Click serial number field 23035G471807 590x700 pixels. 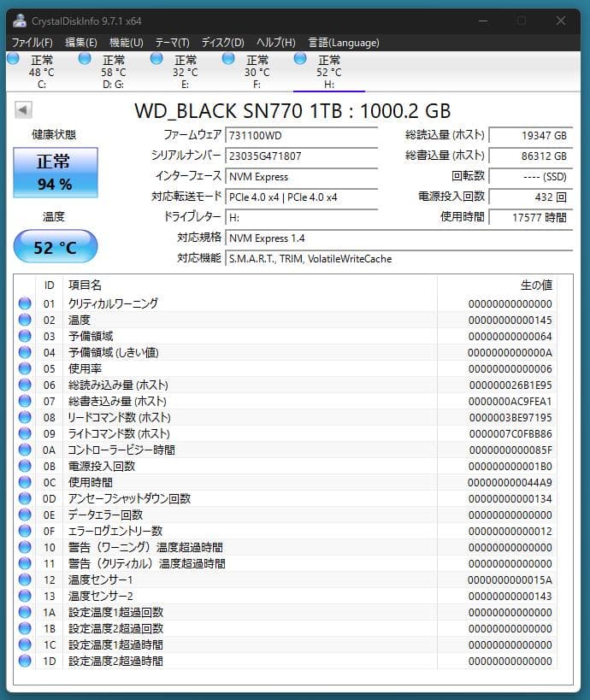[x=302, y=156]
